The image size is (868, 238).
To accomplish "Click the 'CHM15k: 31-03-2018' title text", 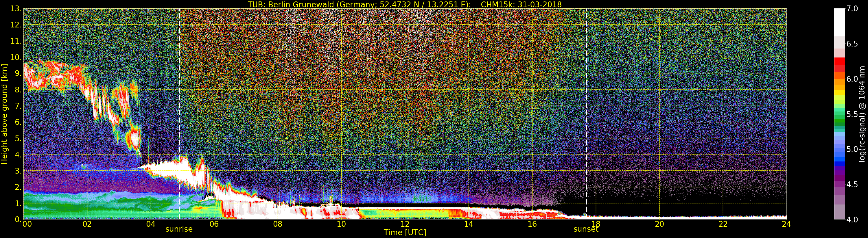I will pyautogui.click(x=521, y=4).
